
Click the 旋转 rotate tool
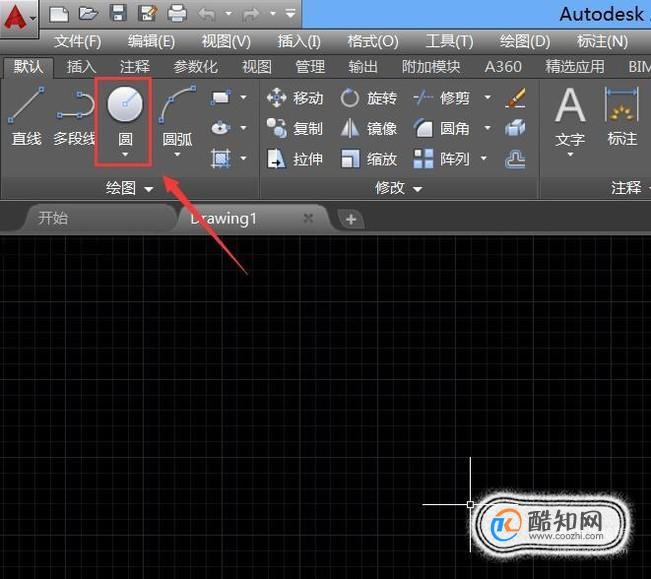point(369,98)
